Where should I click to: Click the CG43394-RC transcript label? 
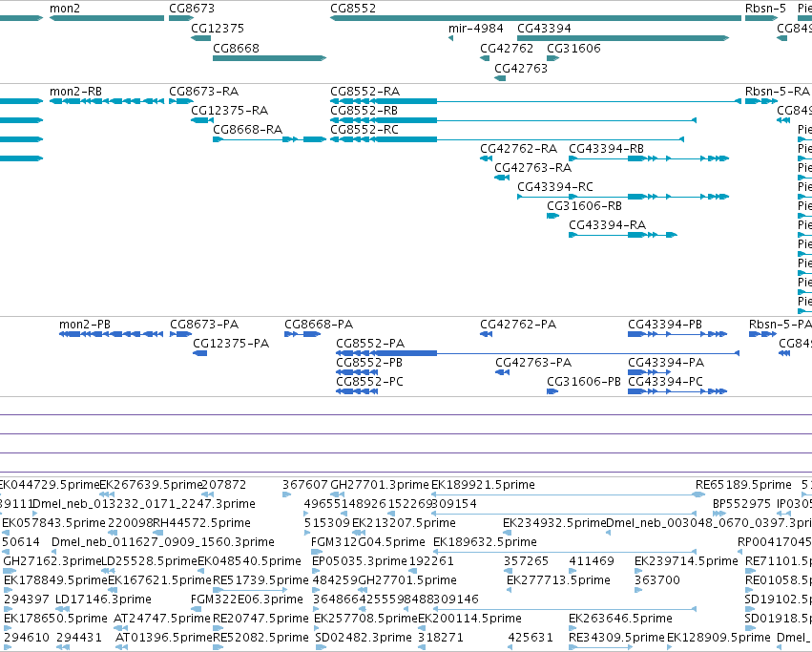pos(555,186)
